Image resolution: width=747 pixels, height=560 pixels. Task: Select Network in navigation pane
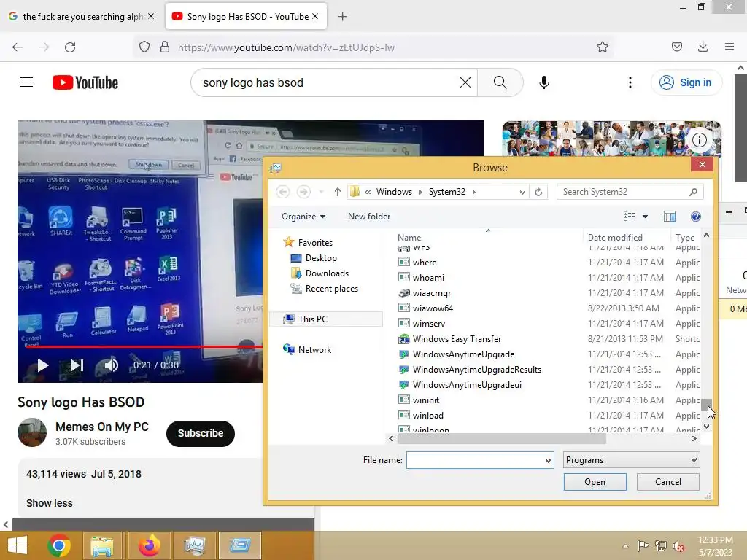coord(314,349)
